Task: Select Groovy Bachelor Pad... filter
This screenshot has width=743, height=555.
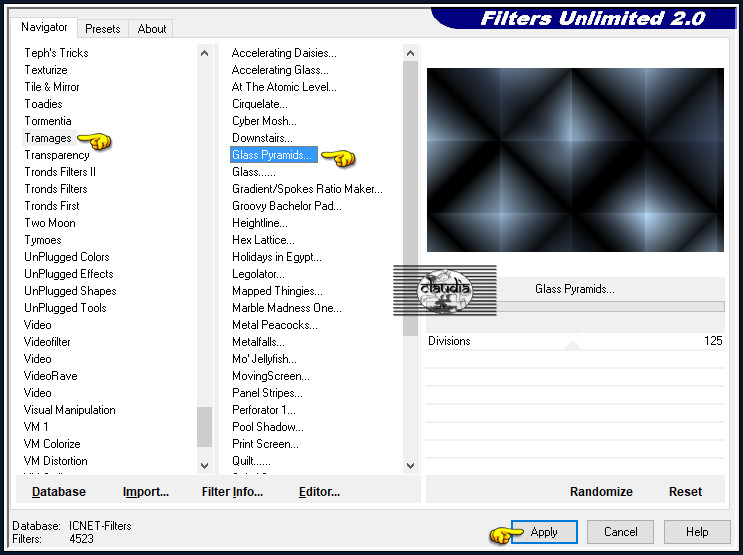Action: [x=287, y=206]
